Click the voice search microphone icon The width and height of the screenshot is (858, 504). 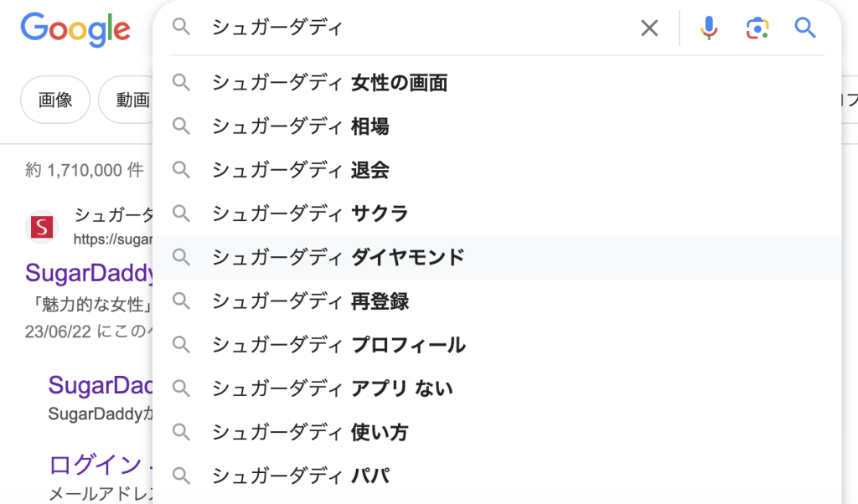tap(709, 28)
